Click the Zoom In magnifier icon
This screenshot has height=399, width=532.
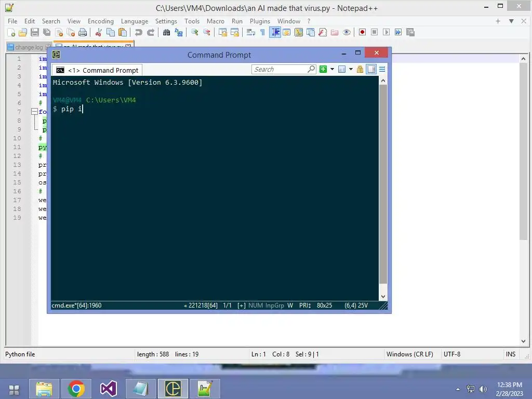coord(194,32)
